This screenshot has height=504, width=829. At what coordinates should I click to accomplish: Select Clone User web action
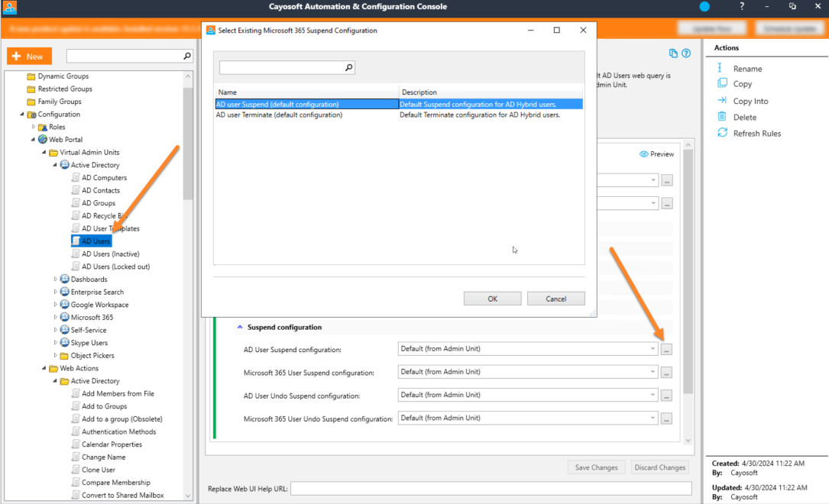(99, 470)
